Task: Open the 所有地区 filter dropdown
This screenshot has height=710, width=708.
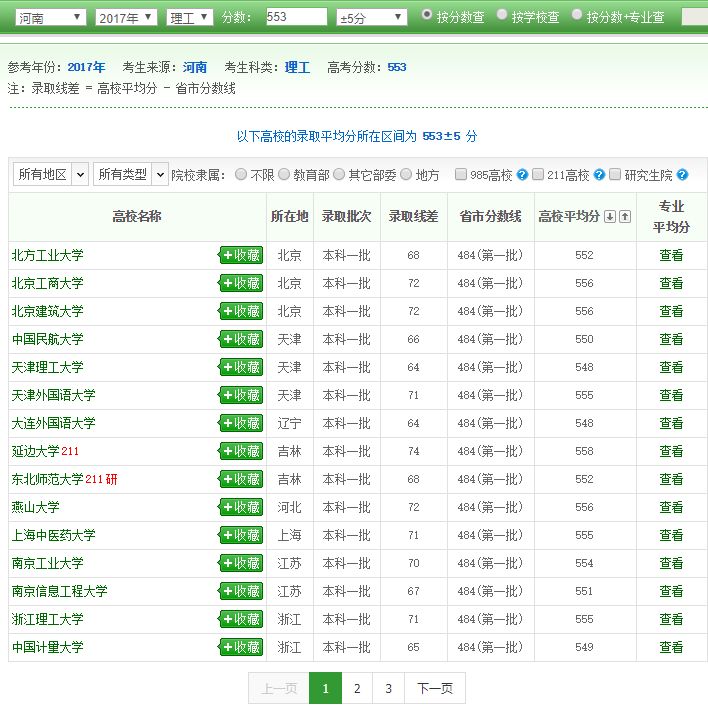Action: click(50, 174)
